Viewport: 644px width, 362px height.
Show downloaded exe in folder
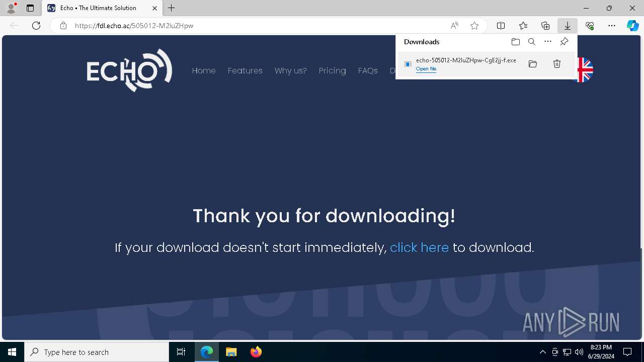click(533, 64)
